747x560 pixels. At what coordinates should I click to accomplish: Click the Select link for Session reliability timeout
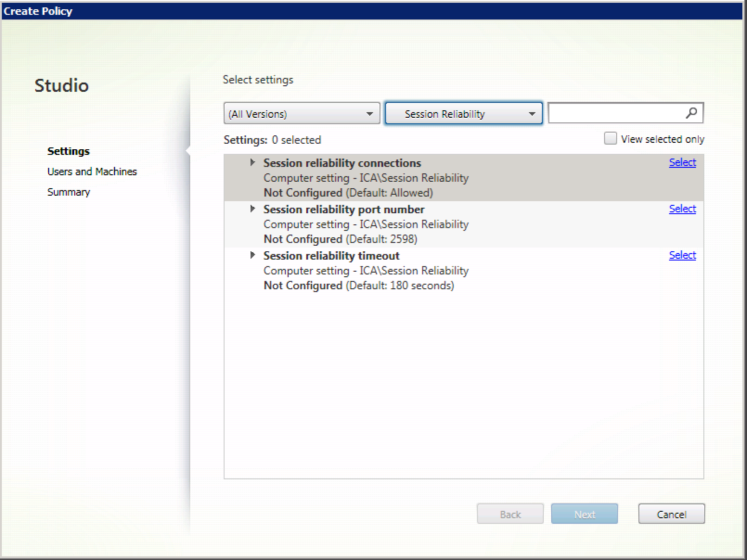[682, 255]
